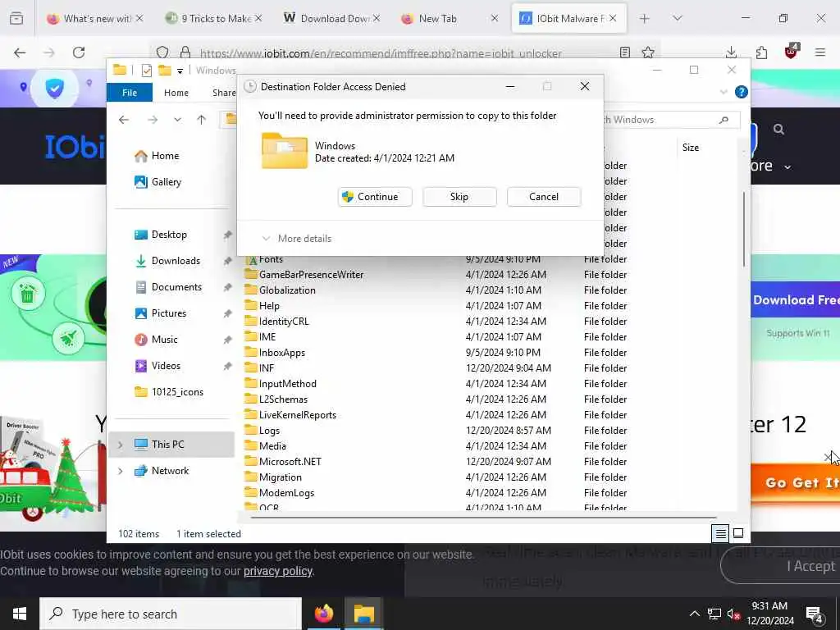Image resolution: width=840 pixels, height=630 pixels.
Task: Open Firefox application hamburger menu
Action: coord(820,52)
